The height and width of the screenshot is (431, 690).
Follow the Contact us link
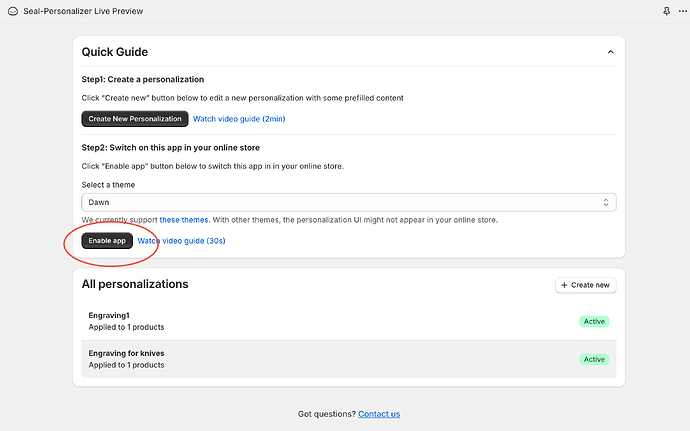[x=379, y=414]
